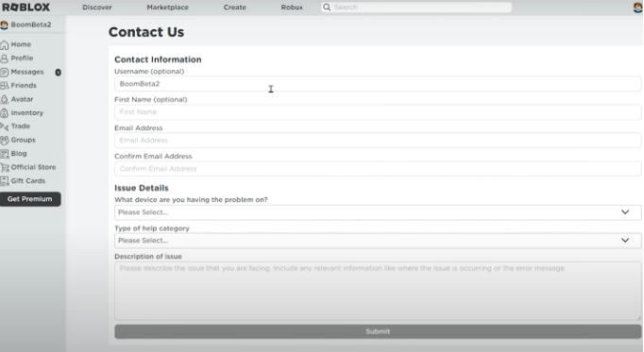The width and height of the screenshot is (644, 352).
Task: Click the Inventory bag icon
Action: pyautogui.click(x=5, y=113)
